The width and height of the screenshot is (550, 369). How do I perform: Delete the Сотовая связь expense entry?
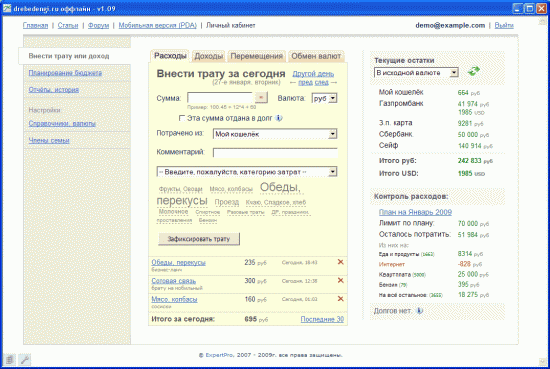coord(340,280)
